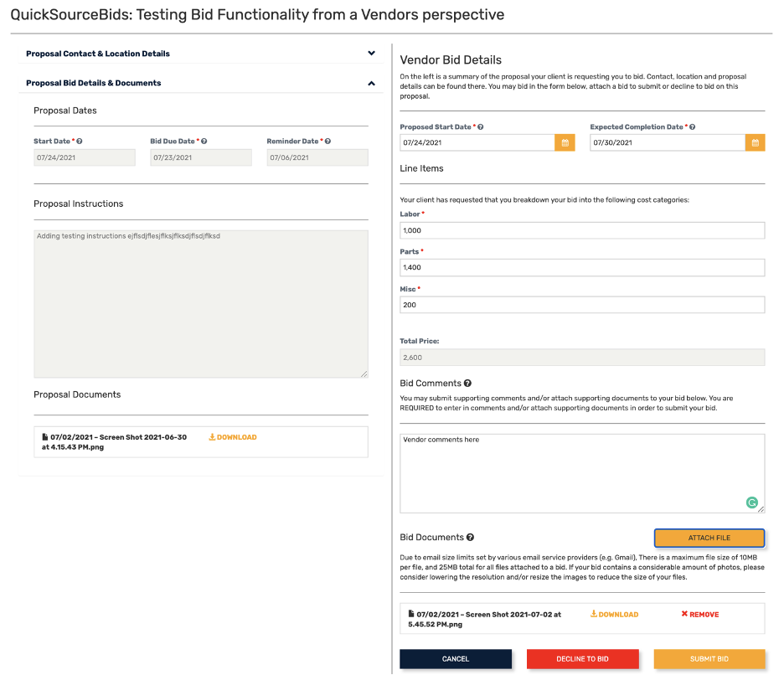Focus the Expected Completion Date field
784x675 pixels.
tap(668, 142)
